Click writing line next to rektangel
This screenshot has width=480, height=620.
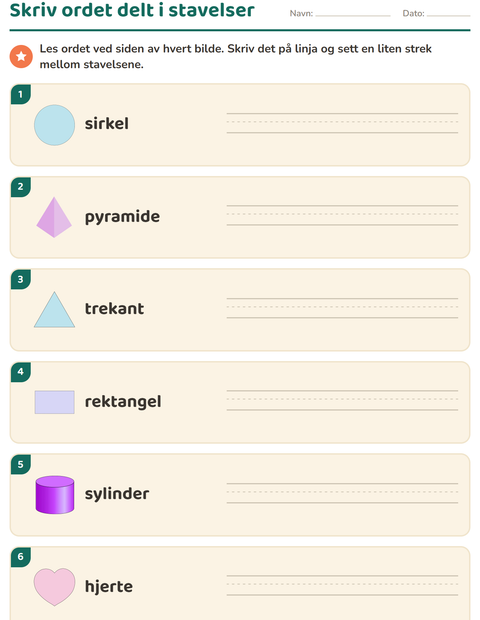(342, 401)
